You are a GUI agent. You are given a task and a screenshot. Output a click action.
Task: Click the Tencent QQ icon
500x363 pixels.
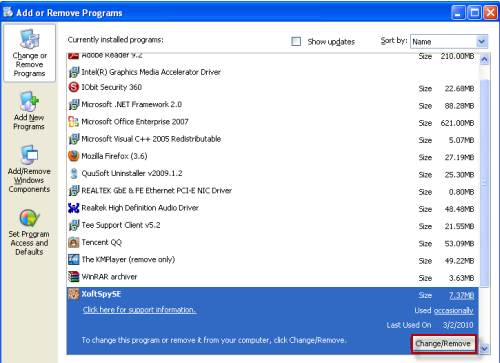pyautogui.click(x=74, y=242)
